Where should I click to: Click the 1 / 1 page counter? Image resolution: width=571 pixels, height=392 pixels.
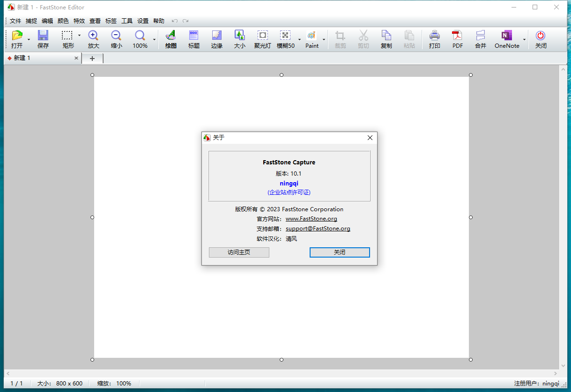point(16,383)
